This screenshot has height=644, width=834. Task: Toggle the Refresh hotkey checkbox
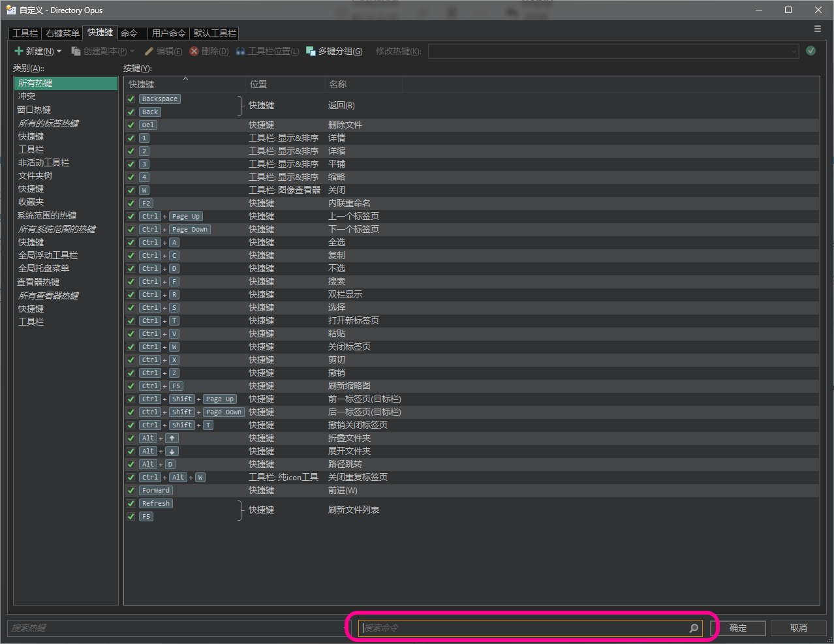tap(131, 504)
